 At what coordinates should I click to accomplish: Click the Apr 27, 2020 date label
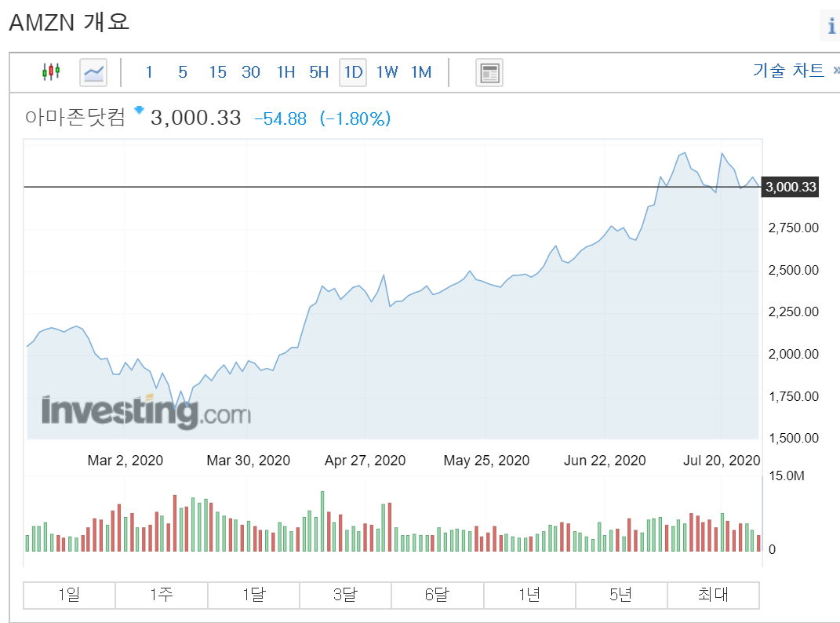click(x=365, y=461)
